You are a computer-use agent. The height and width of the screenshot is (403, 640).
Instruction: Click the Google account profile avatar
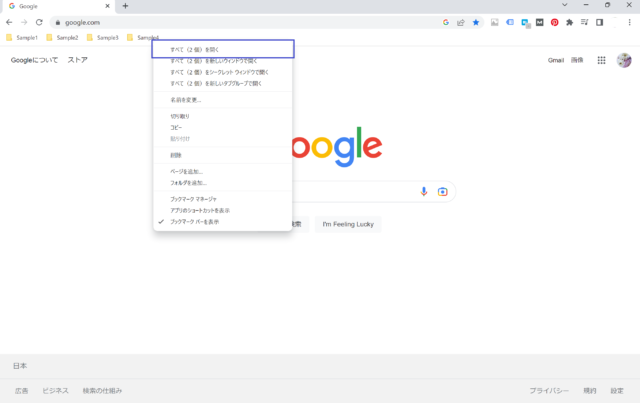tap(624, 60)
